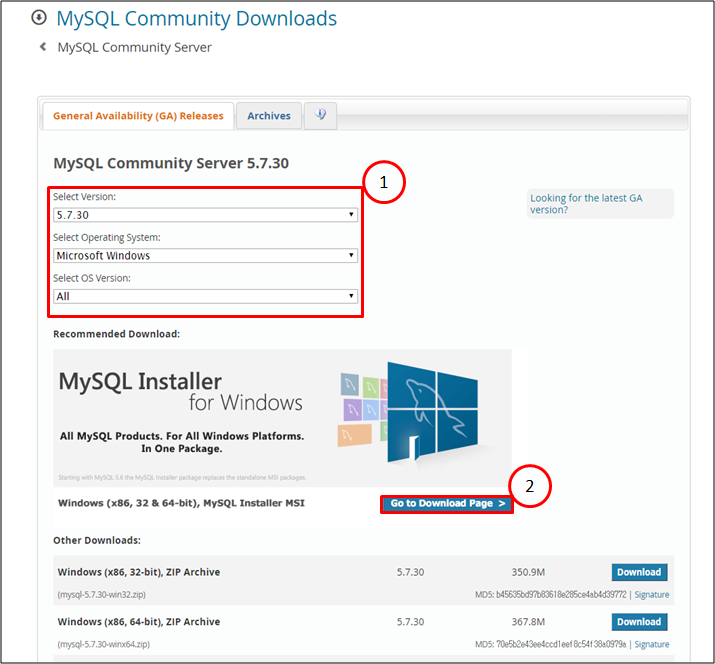This screenshot has width=715, height=664.
Task: Click the Windows (x86, 64-bit), ZIP Archive text
Action: pyautogui.click(x=139, y=622)
